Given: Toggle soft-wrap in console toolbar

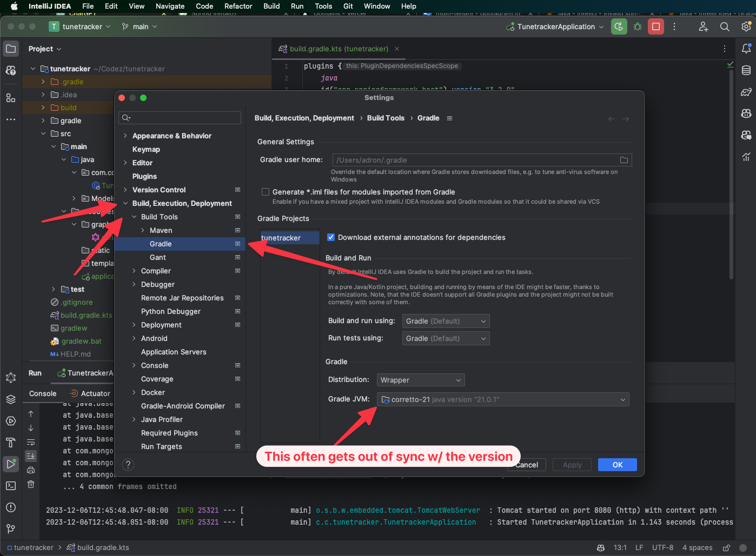Looking at the screenshot, I should pos(31,442).
